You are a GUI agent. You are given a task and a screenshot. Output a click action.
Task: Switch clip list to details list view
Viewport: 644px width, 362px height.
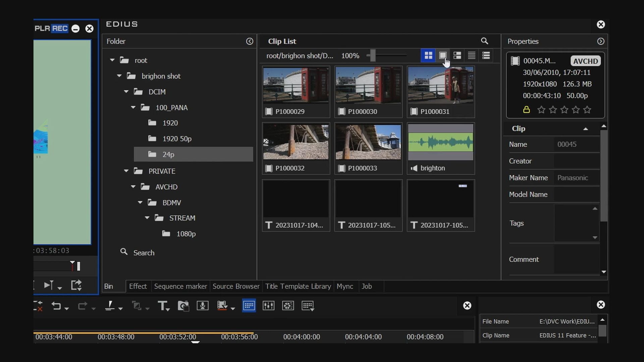coord(486,55)
